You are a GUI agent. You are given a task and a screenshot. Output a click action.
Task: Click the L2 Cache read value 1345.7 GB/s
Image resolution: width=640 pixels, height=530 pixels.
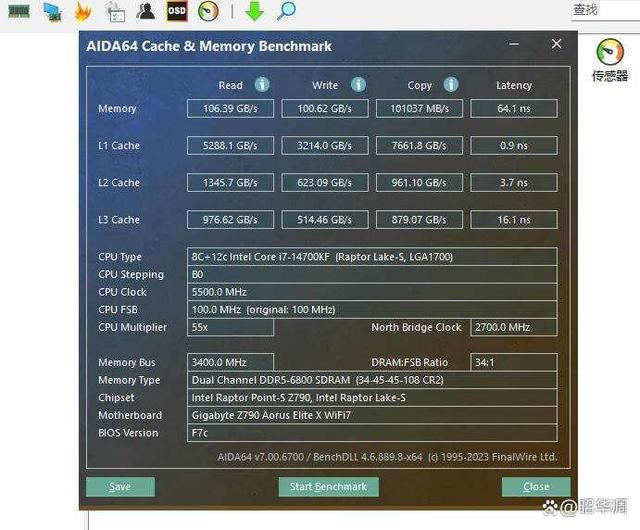pos(230,183)
